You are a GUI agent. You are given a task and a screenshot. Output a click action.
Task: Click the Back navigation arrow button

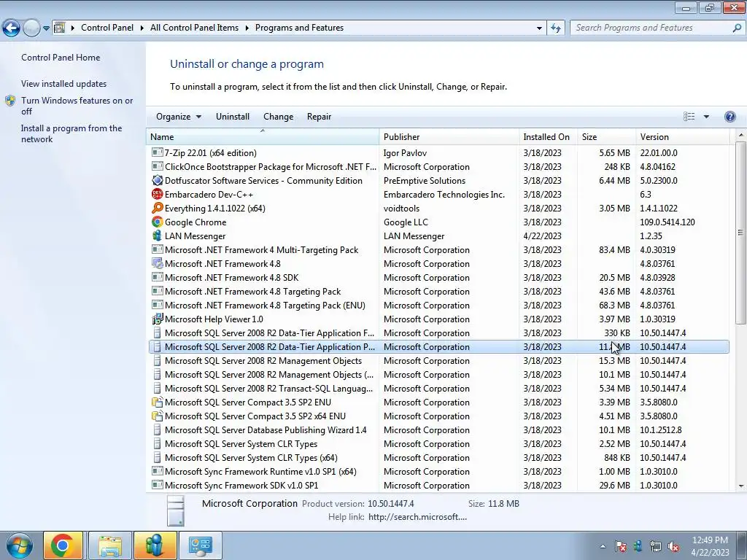[12, 28]
